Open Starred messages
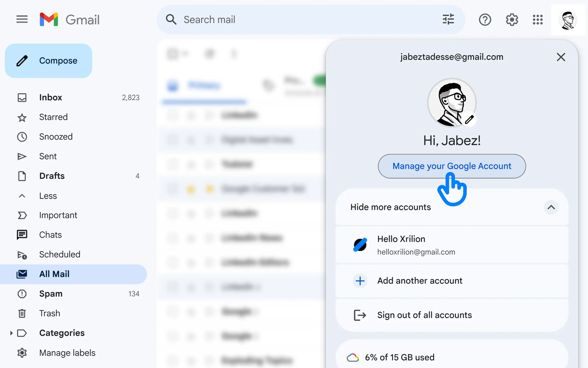The width and height of the screenshot is (588, 368). click(73, 117)
